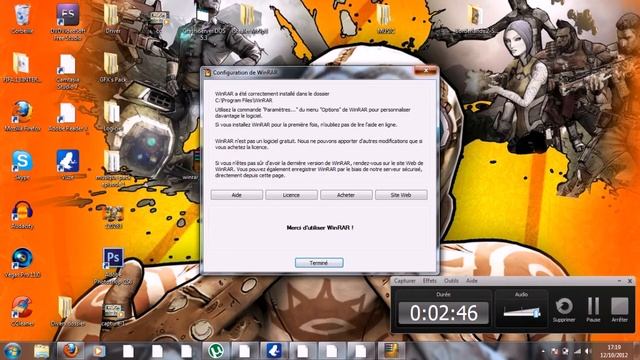Image resolution: width=640 pixels, height=360 pixels.
Task: Open the Logiciel folder on desktop
Action: point(112,116)
